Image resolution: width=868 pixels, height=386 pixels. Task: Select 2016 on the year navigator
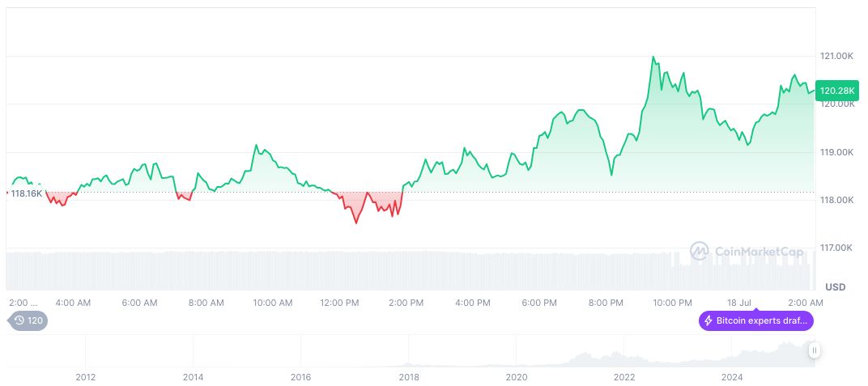click(300, 377)
